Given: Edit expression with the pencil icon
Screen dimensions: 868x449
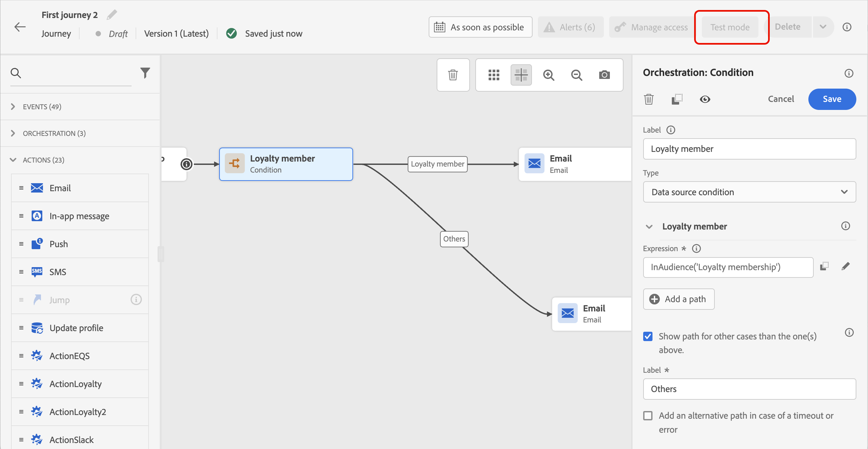Looking at the screenshot, I should point(845,267).
